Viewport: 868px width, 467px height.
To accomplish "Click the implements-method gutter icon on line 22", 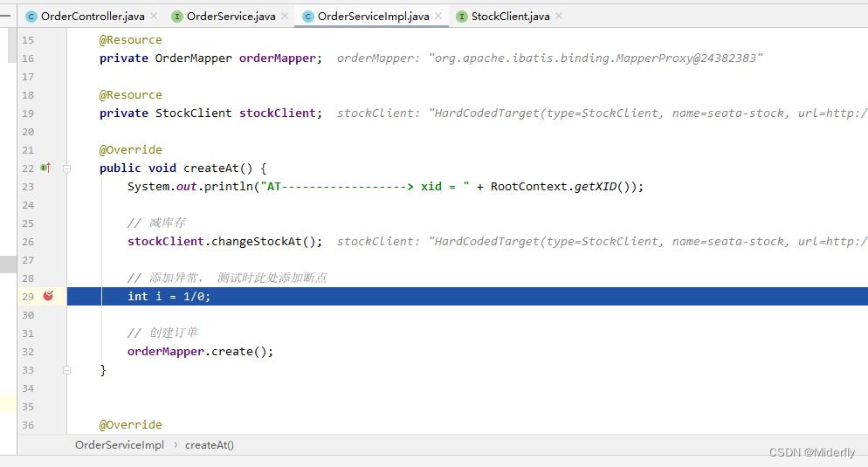I will (45, 168).
